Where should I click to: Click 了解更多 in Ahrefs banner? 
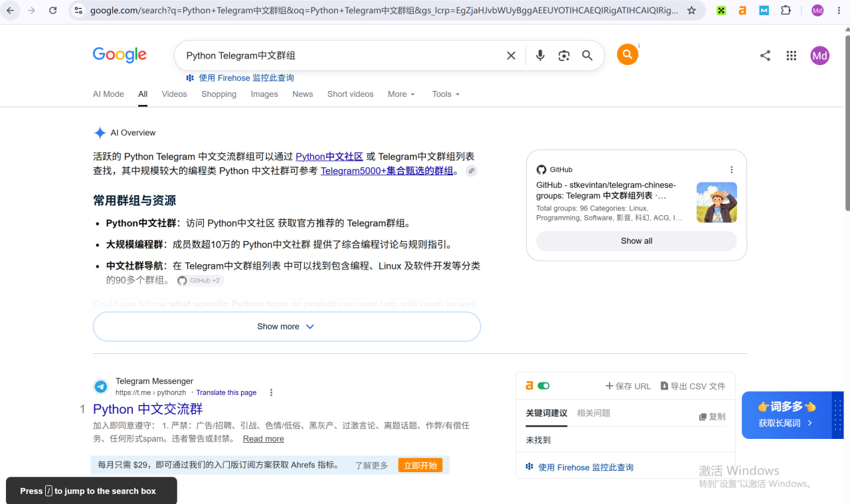click(x=371, y=465)
